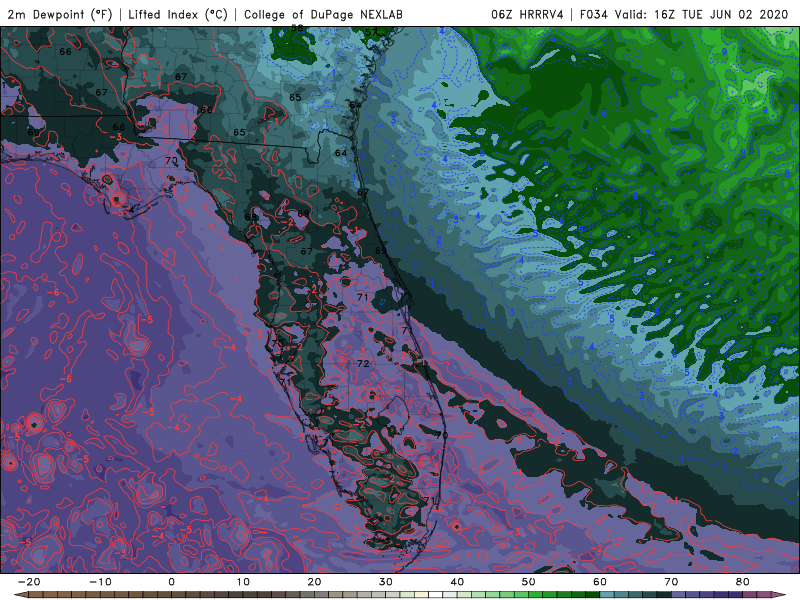This screenshot has width=800, height=600.
Task: Click the "58" dewpoint value at the top of the map
Action: click(297, 28)
